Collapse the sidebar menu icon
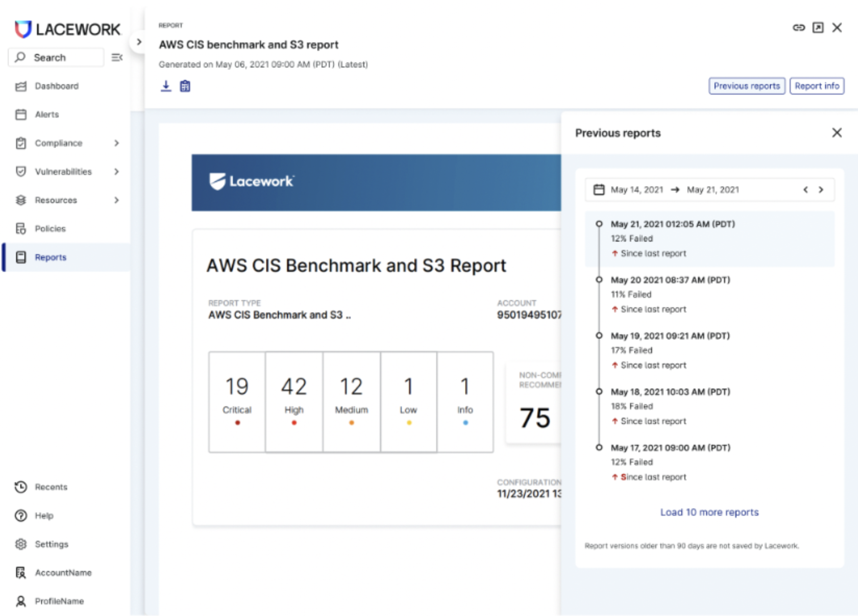This screenshot has width=858, height=616. tap(117, 58)
